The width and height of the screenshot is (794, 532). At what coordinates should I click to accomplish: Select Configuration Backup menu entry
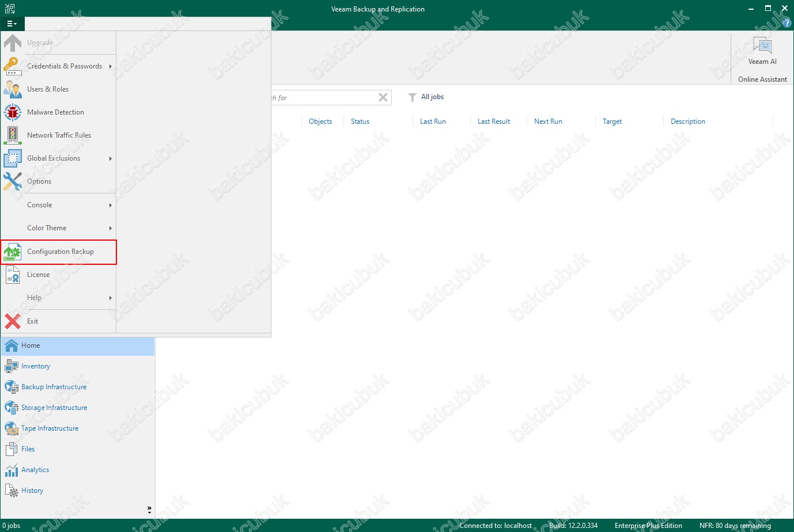click(59, 252)
